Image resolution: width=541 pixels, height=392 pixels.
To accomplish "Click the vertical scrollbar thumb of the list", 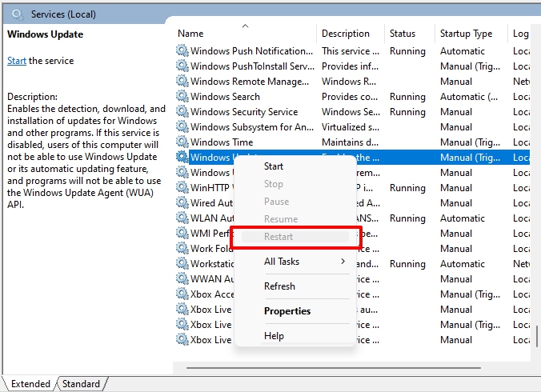I will tap(537, 337).
